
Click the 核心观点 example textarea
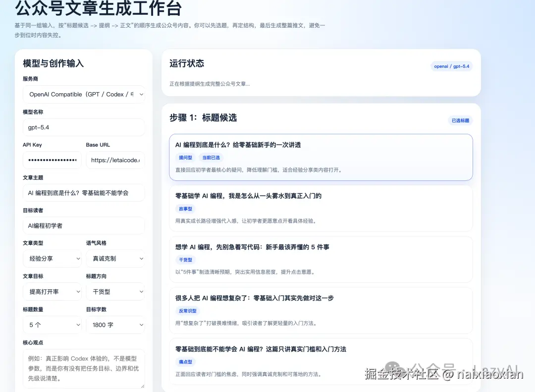coord(84,369)
